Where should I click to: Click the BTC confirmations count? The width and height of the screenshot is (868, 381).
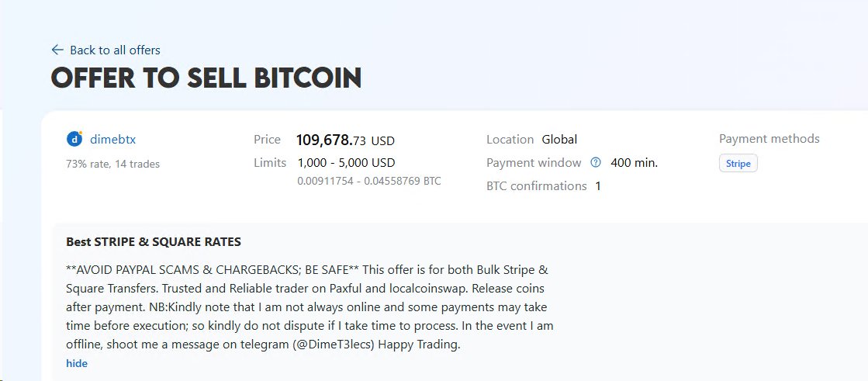[598, 186]
